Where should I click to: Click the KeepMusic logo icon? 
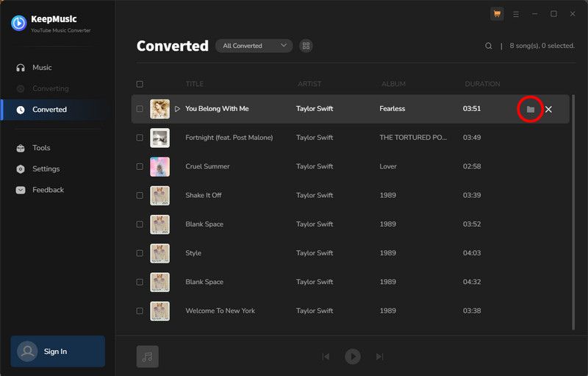click(19, 24)
